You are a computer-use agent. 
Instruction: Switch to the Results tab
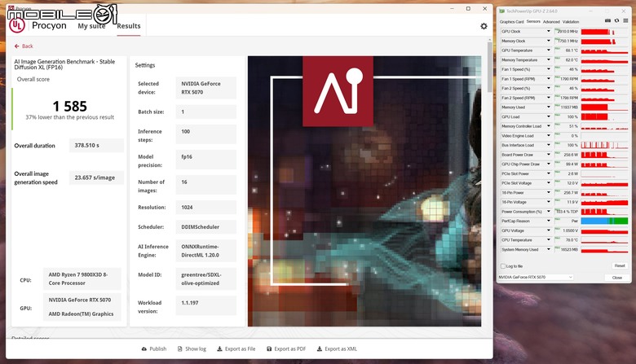click(x=129, y=26)
